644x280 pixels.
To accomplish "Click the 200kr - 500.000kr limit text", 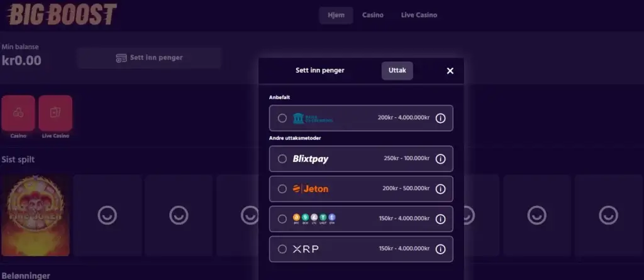I will click(x=406, y=188).
